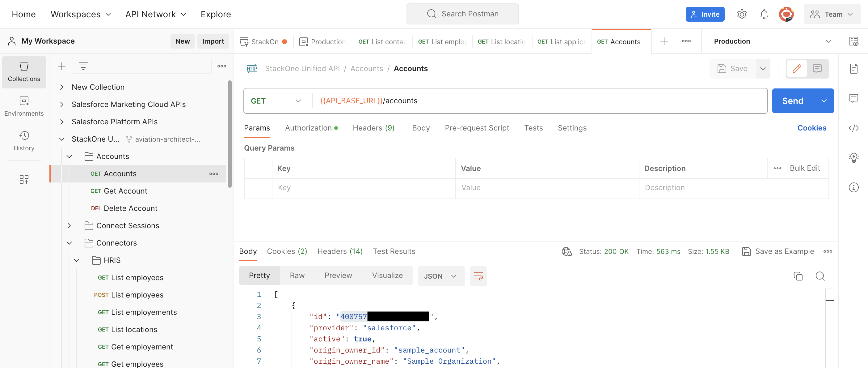Open the environment quick look icon
This screenshot has height=368, width=868.
853,41
